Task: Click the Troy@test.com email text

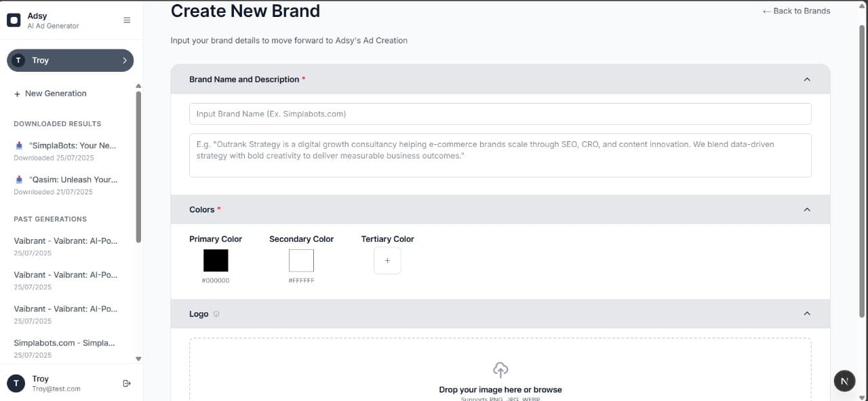Action: tap(56, 389)
